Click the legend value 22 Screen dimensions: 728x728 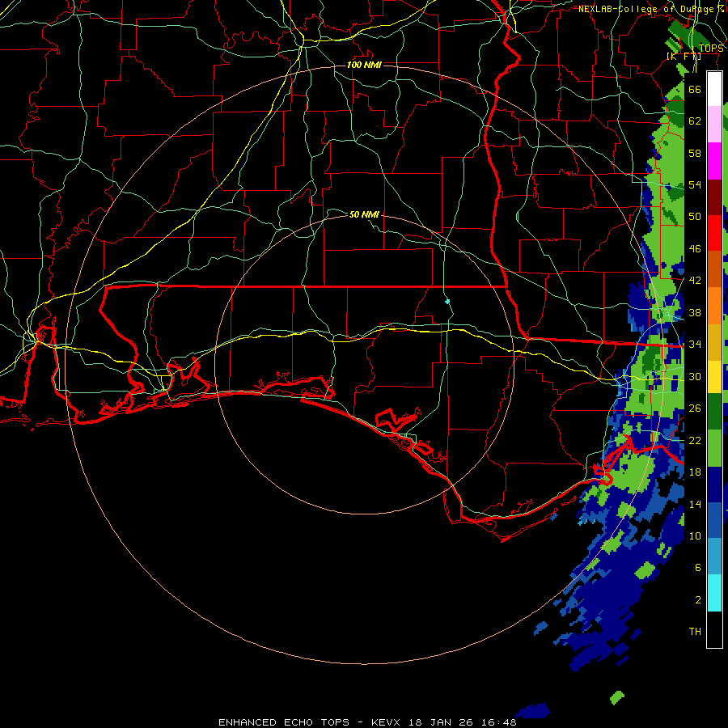(x=695, y=440)
